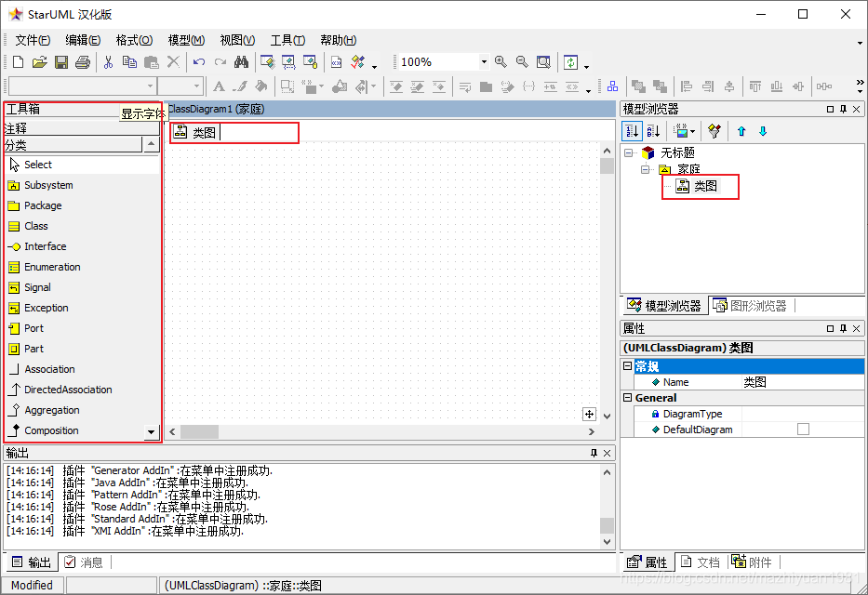Click the output panel scroll down arrow
868x595 pixels.
[608, 542]
